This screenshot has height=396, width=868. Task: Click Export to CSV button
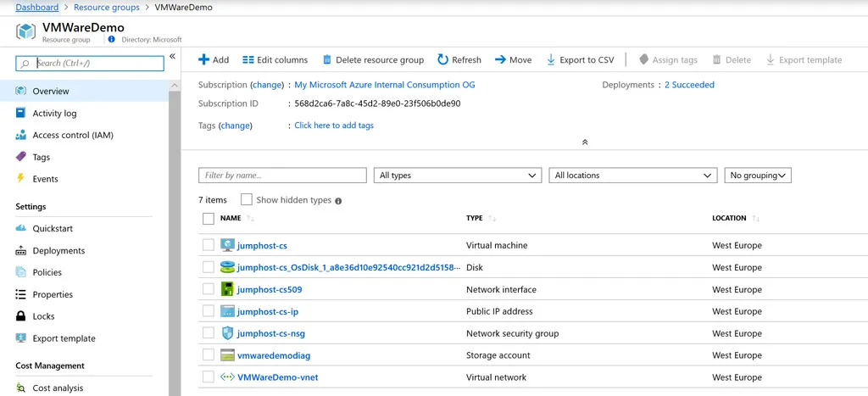580,60
